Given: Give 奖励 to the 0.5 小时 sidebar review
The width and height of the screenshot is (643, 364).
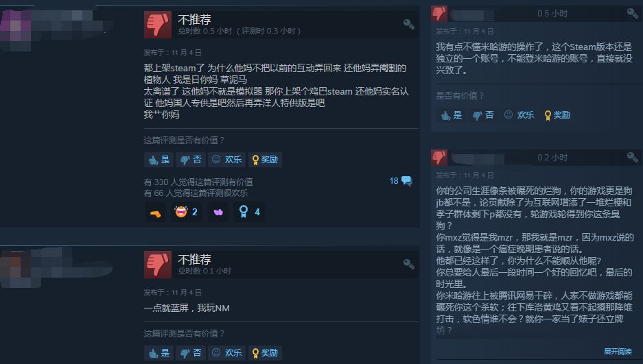Looking at the screenshot, I should point(557,115).
